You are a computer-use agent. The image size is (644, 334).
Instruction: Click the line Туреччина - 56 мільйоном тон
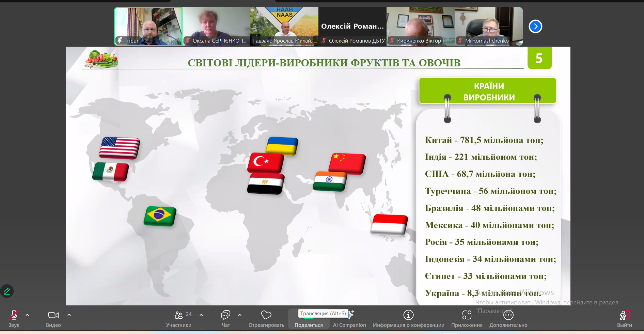(491, 191)
